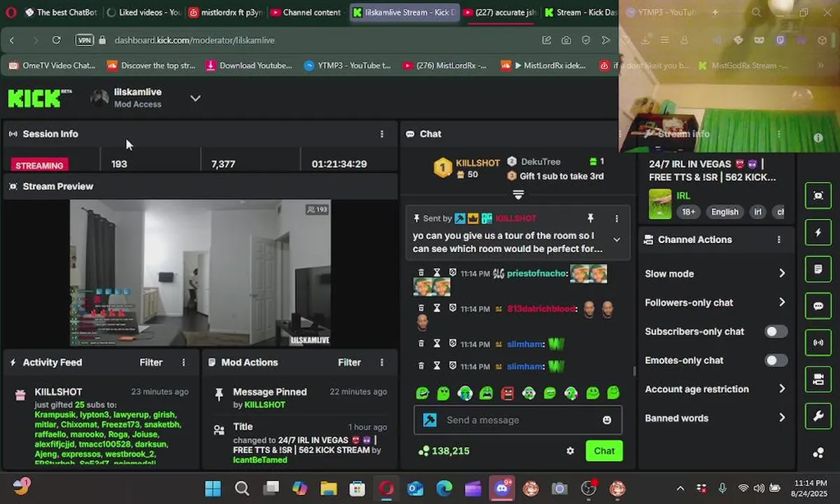840x504 pixels.
Task: Open priestofnacho's username in chat
Action: click(535, 274)
